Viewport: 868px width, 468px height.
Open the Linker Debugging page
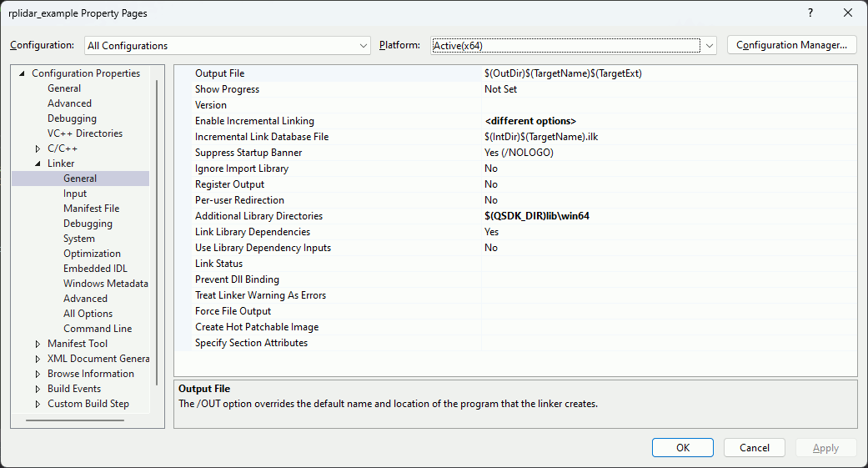point(88,224)
